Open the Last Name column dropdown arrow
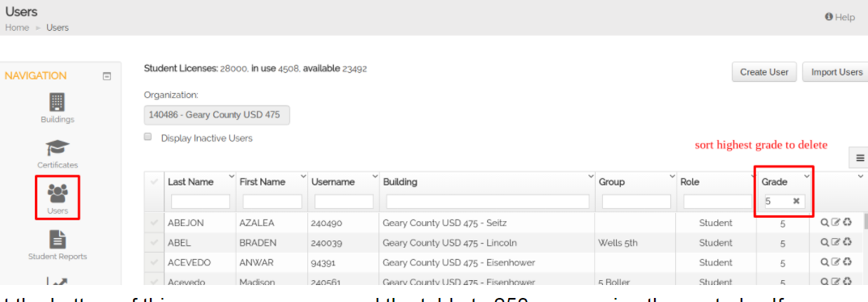The image size is (868, 302). tap(232, 177)
